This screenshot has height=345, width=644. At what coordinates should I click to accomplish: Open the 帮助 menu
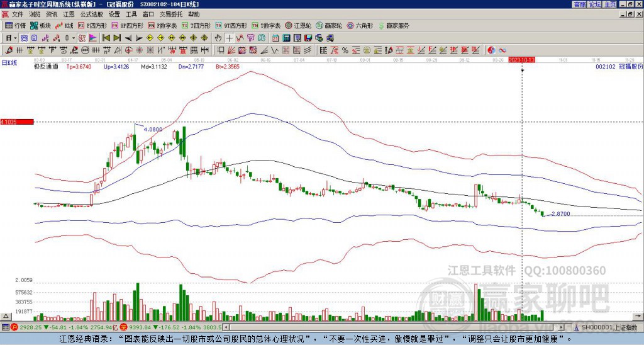[194, 14]
